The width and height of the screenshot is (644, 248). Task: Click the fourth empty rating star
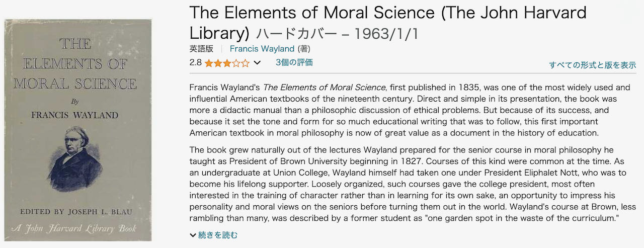coord(236,63)
